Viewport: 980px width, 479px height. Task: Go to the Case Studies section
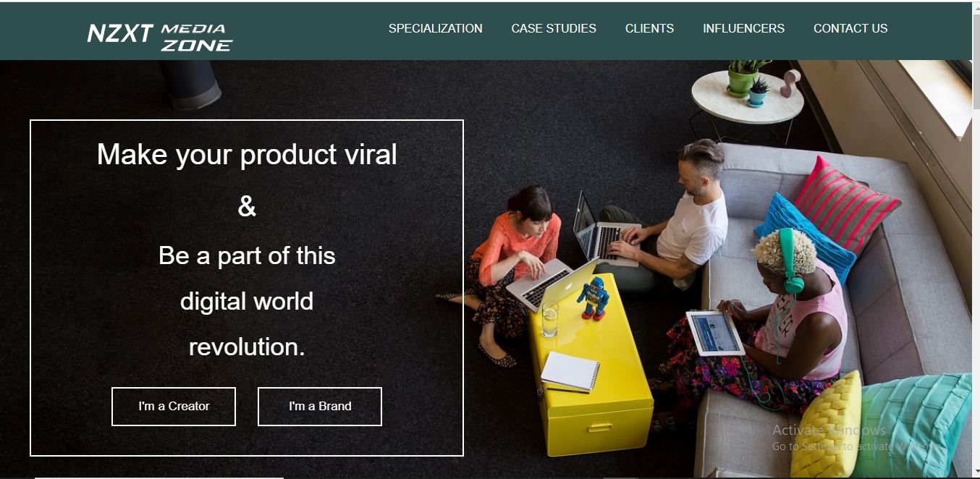[554, 29]
